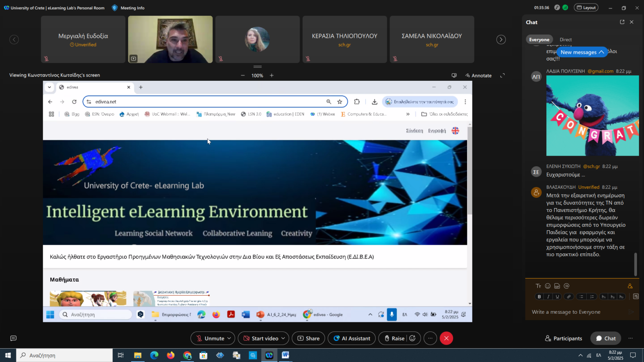Open Task View on the taskbar

pos(121,355)
